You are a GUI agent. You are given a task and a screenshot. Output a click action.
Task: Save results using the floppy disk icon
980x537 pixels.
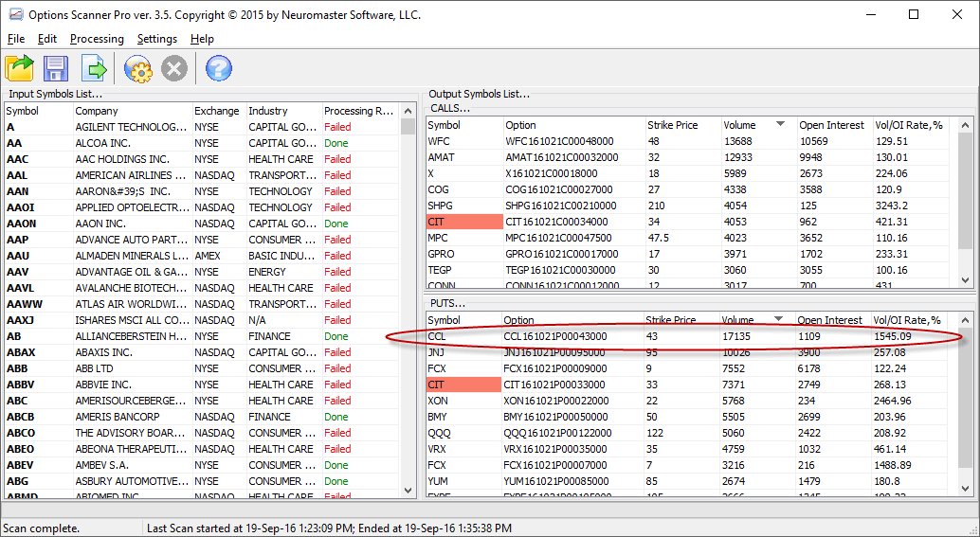click(56, 68)
